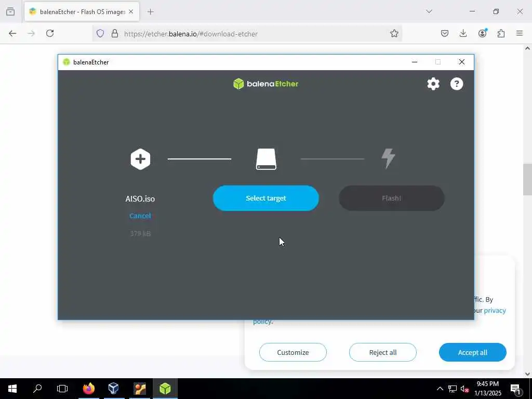This screenshot has height=399, width=532.
Task: Open the Windows Start menu
Action: 12,389
